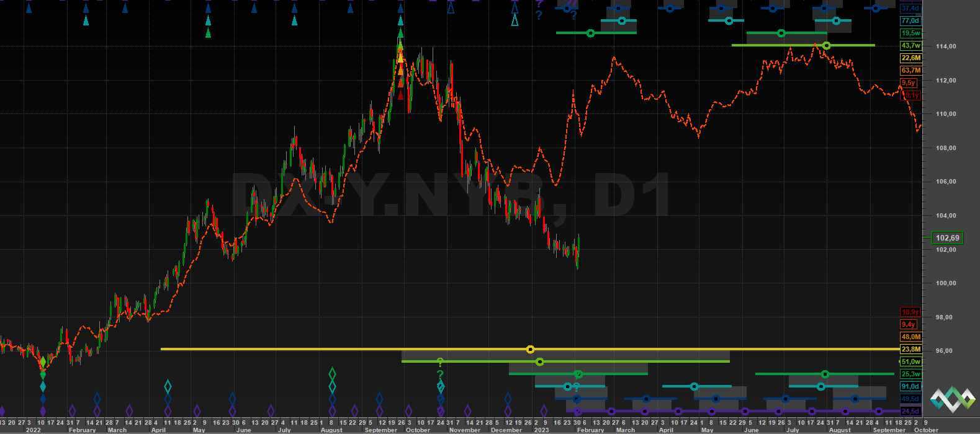Click the 2022 year label on the time axis

coord(33,430)
